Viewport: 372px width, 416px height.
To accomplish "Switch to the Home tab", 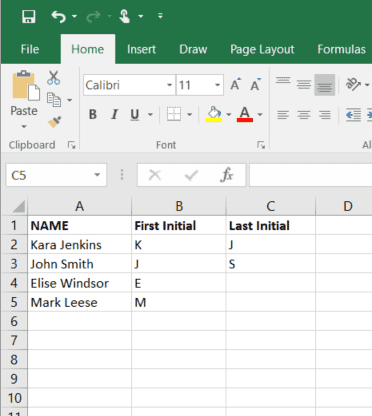I will coord(88,49).
